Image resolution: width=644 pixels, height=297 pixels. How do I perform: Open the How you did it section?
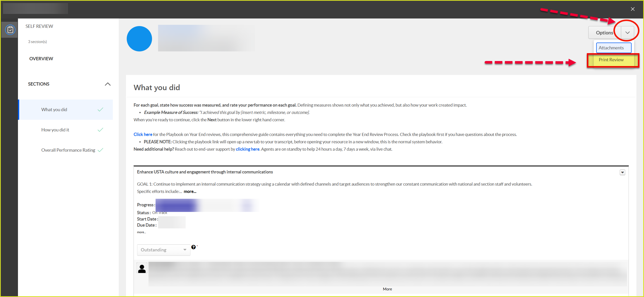pos(55,130)
